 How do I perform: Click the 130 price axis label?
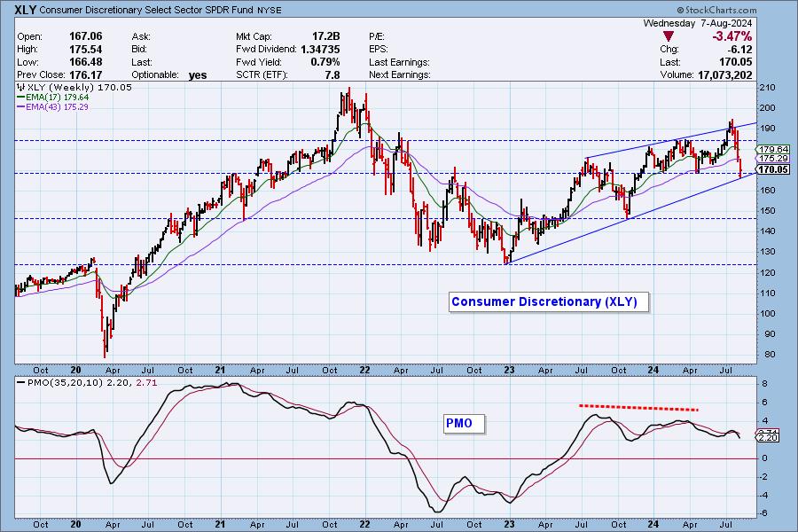click(x=767, y=252)
